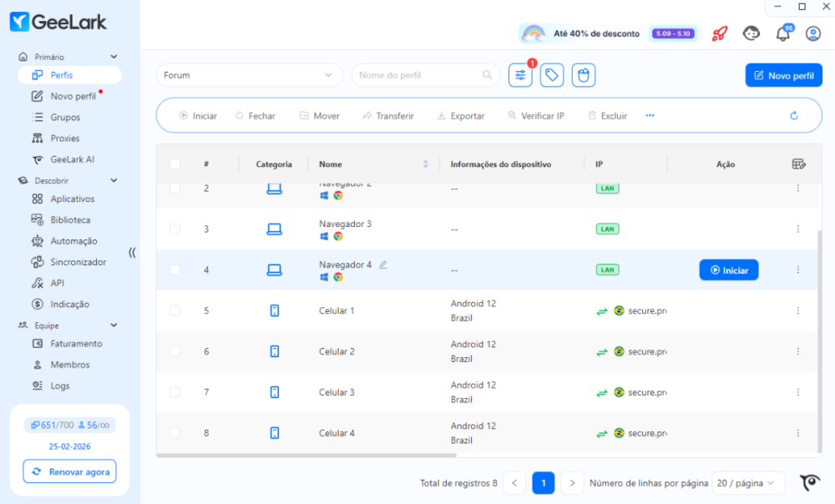This screenshot has width=835, height=504.
Task: Collapse the Equipe section
Action: tap(114, 325)
